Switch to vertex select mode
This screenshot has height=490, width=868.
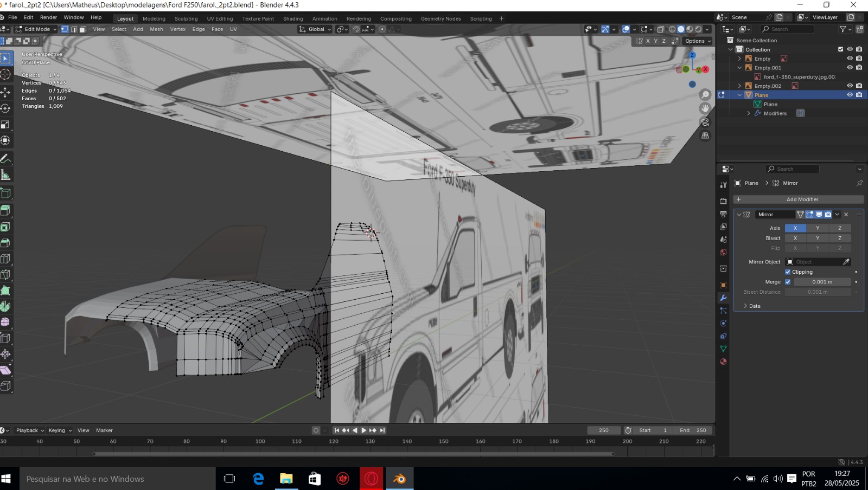point(65,29)
